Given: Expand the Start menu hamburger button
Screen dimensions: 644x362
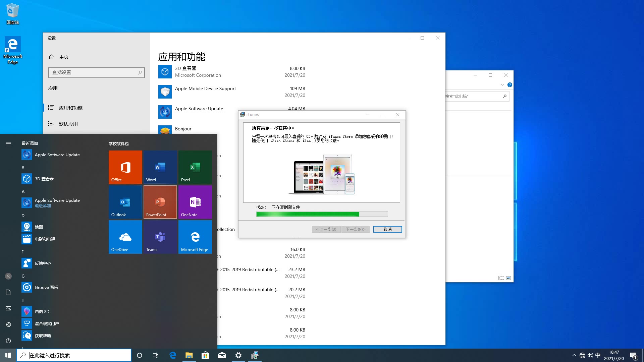Looking at the screenshot, I should point(8,143).
